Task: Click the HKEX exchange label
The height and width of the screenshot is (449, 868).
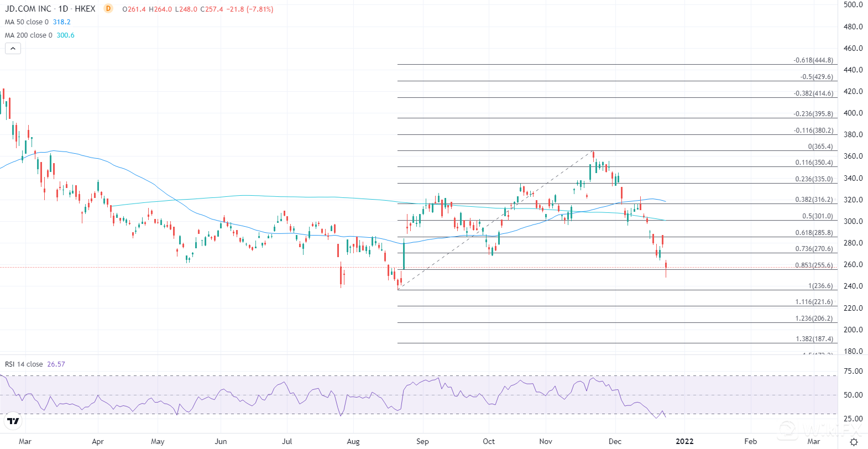Action: point(85,9)
